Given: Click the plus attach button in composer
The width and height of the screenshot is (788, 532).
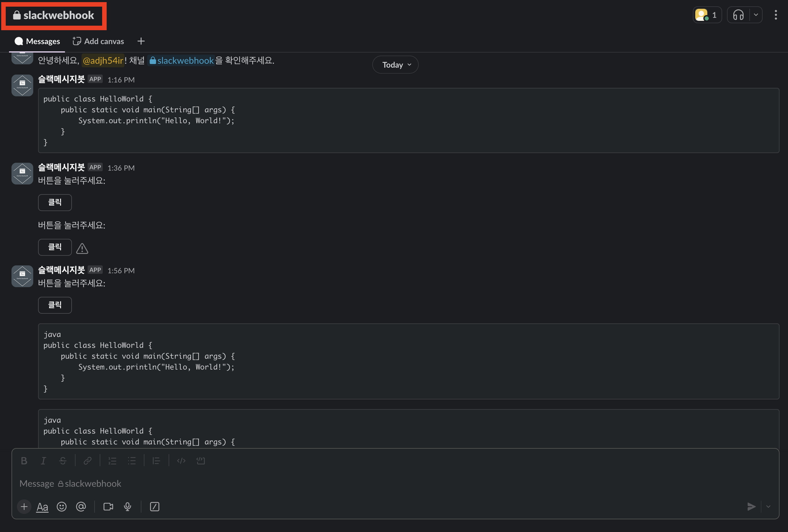Looking at the screenshot, I should 24,507.
